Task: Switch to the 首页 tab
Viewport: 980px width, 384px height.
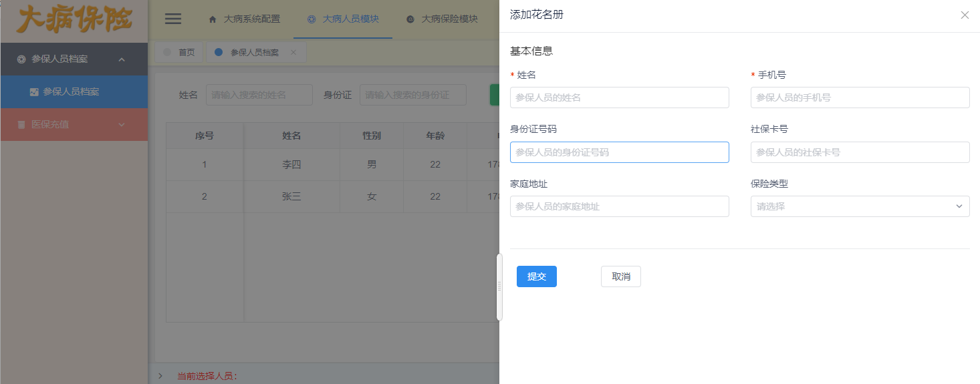Action: pyautogui.click(x=179, y=52)
